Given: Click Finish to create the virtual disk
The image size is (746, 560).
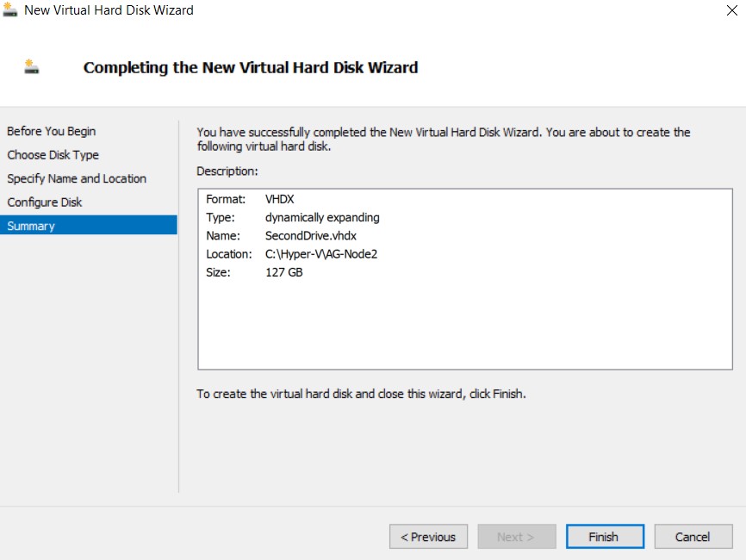Looking at the screenshot, I should pyautogui.click(x=604, y=537).
